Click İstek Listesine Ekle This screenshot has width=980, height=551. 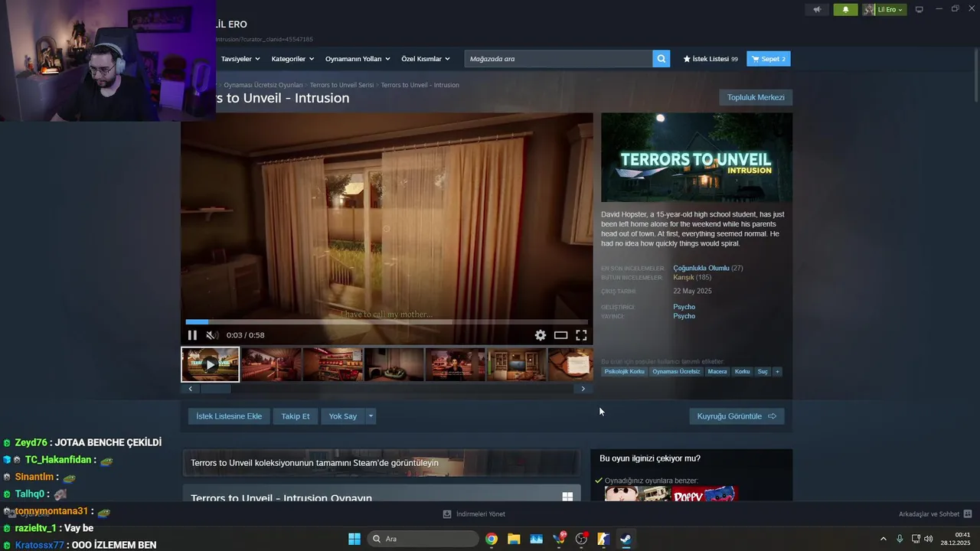click(x=229, y=416)
